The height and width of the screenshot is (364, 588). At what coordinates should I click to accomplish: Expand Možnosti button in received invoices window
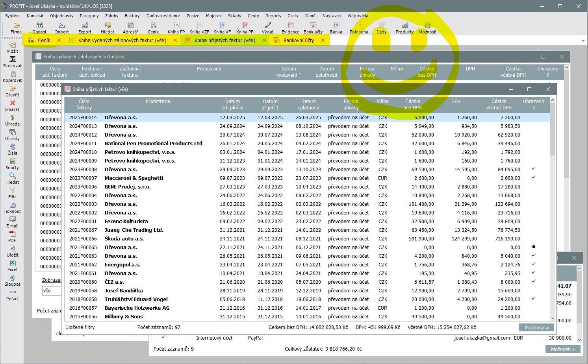[x=536, y=327]
